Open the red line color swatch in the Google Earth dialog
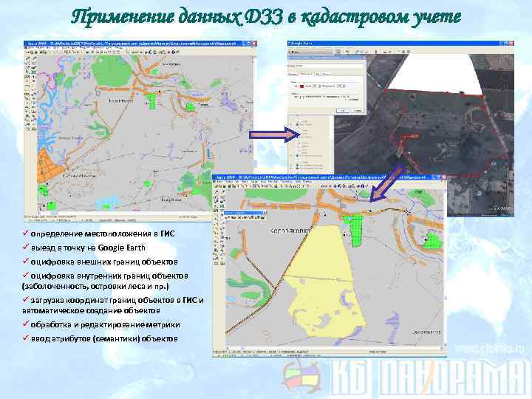The width and height of the screenshot is (532, 399). pos(301,86)
